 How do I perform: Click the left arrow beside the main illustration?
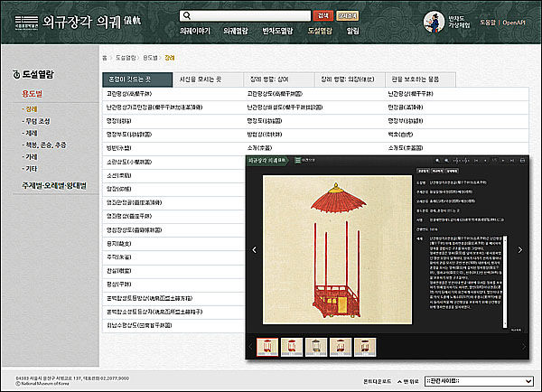pyautogui.click(x=255, y=249)
